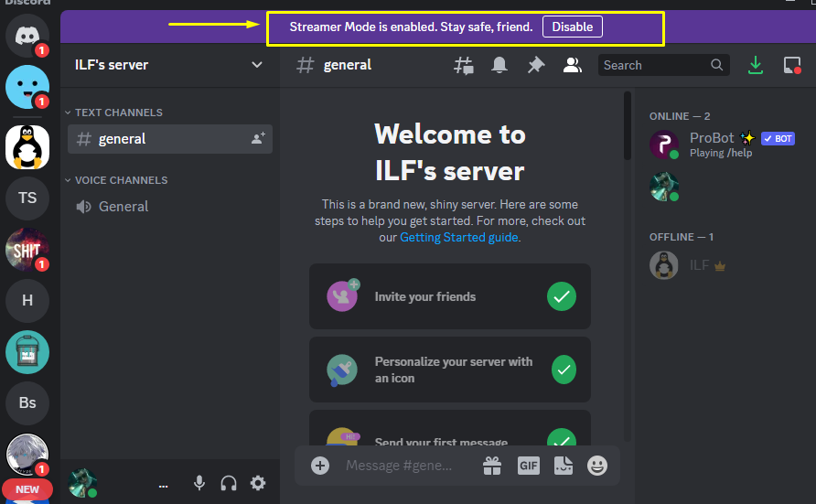The height and width of the screenshot is (504, 816).
Task: Focus the Search field
Action: [664, 66]
